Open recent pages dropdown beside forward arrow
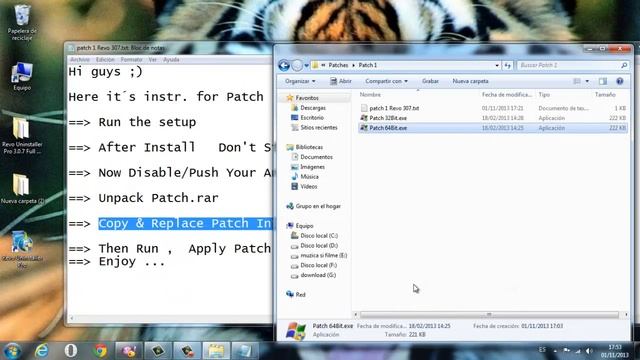The image size is (640, 360). click(x=307, y=65)
